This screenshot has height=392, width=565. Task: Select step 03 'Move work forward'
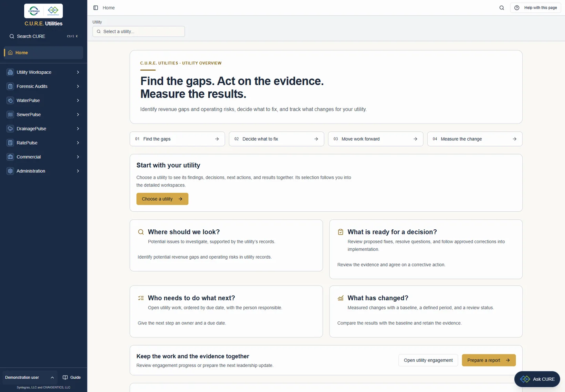375,139
